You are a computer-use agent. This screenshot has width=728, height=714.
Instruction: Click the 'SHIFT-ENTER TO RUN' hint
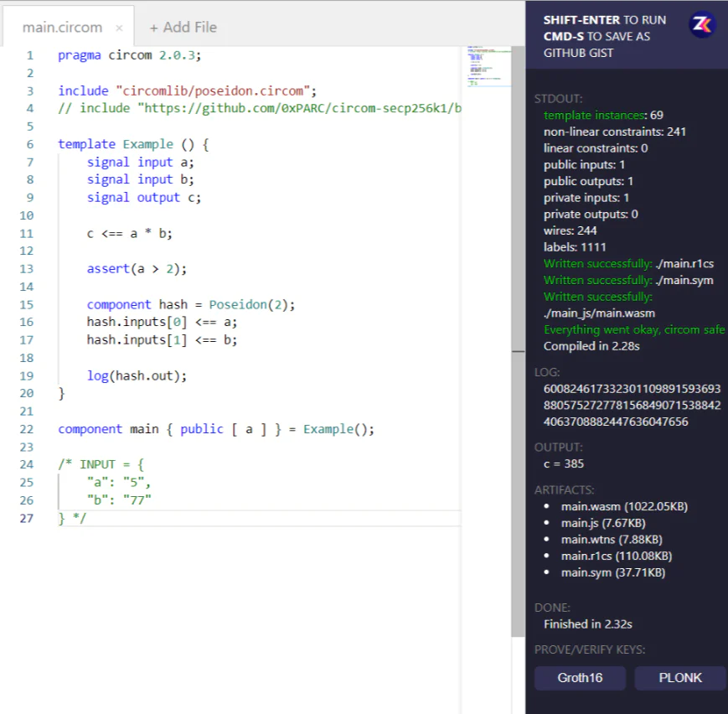pyautogui.click(x=605, y=20)
